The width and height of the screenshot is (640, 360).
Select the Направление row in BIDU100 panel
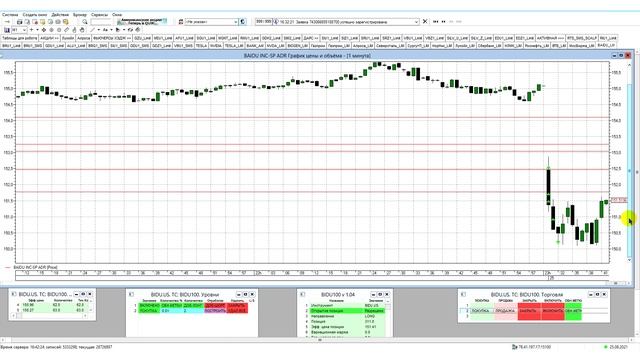tap(347, 316)
